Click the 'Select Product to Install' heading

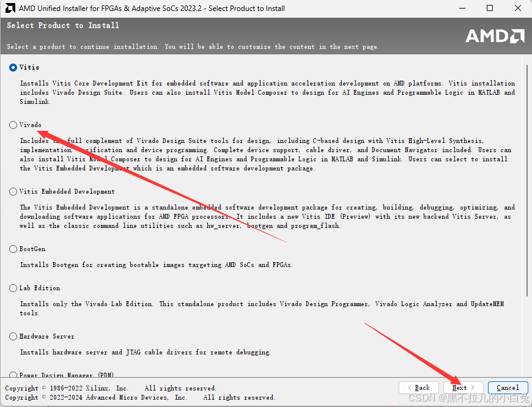pyautogui.click(x=63, y=26)
